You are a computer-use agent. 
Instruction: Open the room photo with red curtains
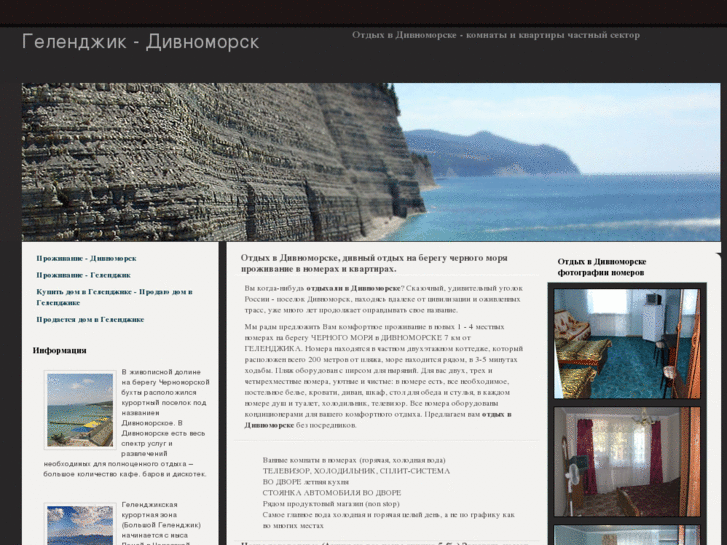(x=627, y=462)
